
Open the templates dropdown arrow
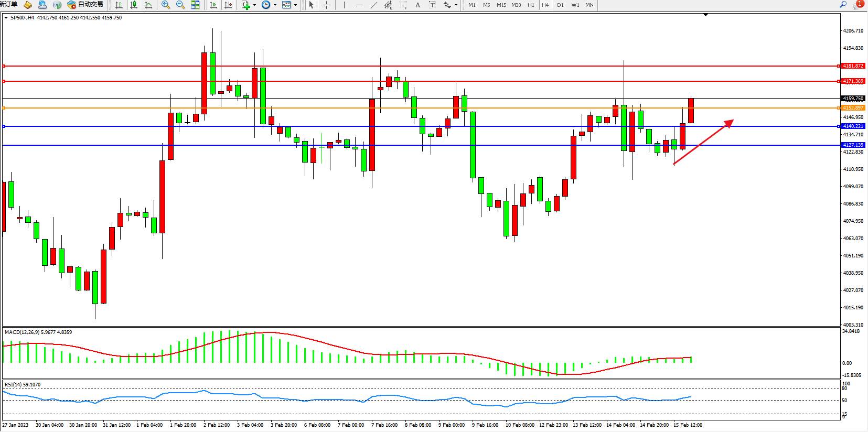[x=295, y=5]
